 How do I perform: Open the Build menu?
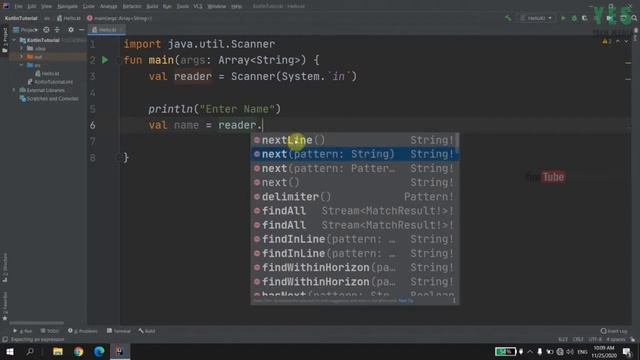[152, 6]
